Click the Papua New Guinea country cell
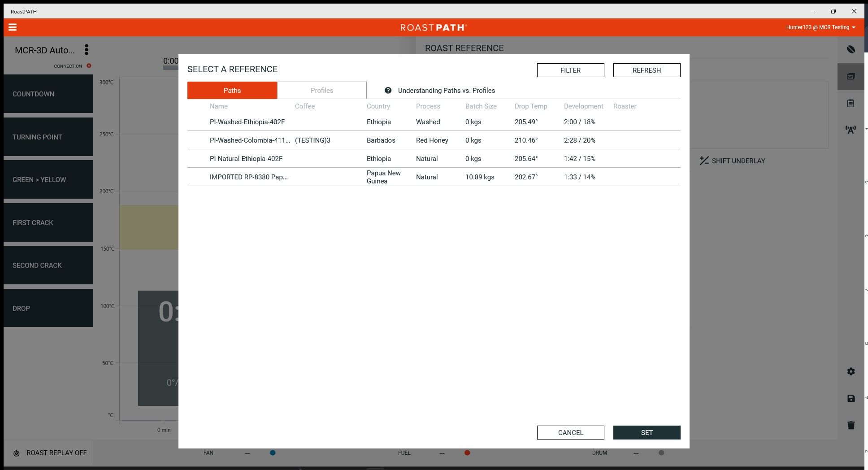 [x=384, y=177]
